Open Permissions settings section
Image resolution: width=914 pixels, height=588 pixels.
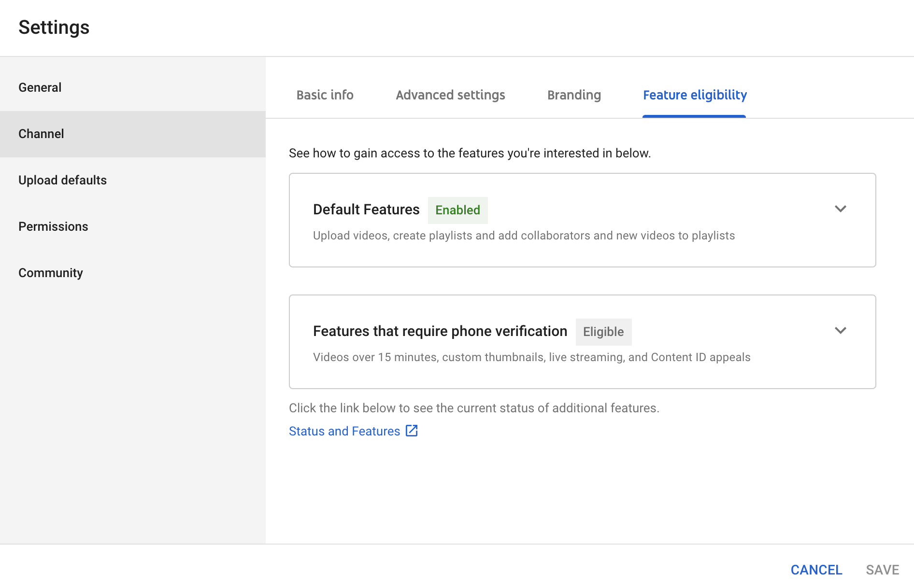click(133, 226)
